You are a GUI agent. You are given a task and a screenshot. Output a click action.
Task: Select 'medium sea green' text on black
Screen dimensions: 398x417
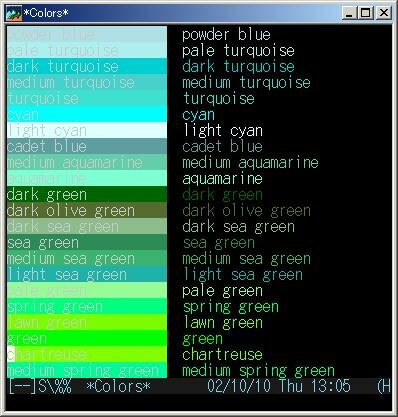246,259
